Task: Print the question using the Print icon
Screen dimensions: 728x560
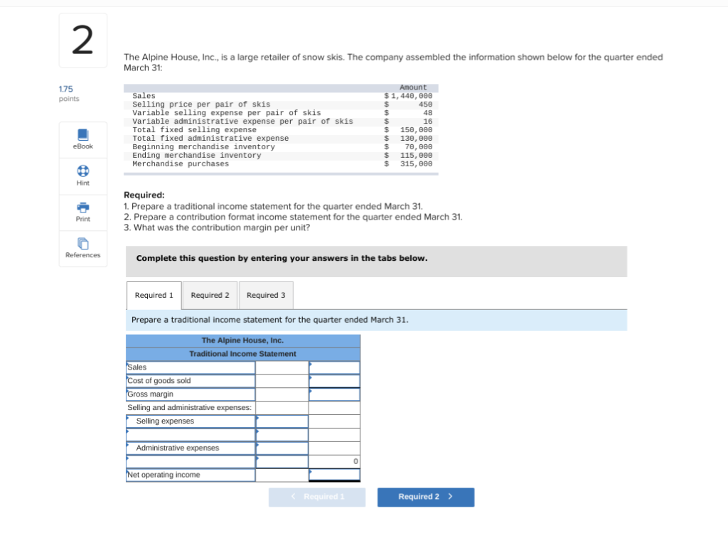Action: click(x=82, y=212)
